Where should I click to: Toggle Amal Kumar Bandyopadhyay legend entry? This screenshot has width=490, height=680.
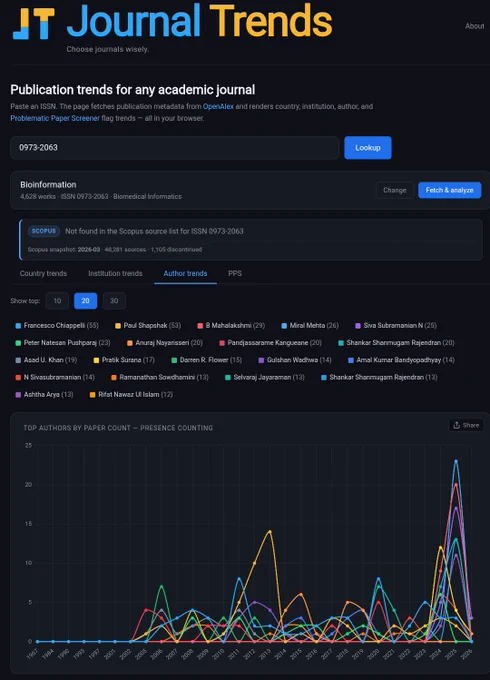[x=401, y=360]
